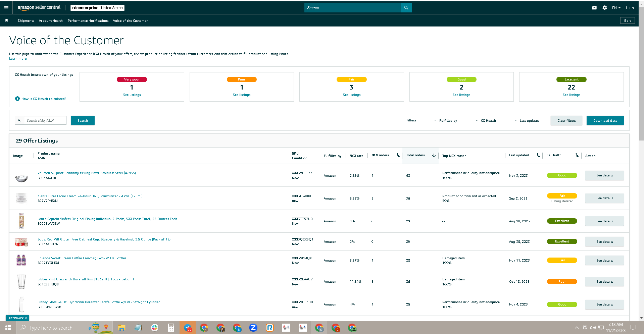Open File Explorer from taskbar

point(121,328)
